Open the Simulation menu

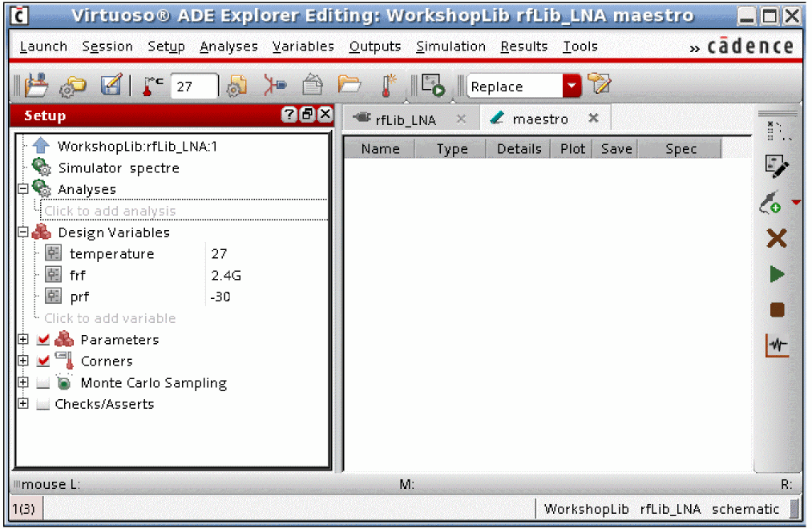pyautogui.click(x=451, y=46)
